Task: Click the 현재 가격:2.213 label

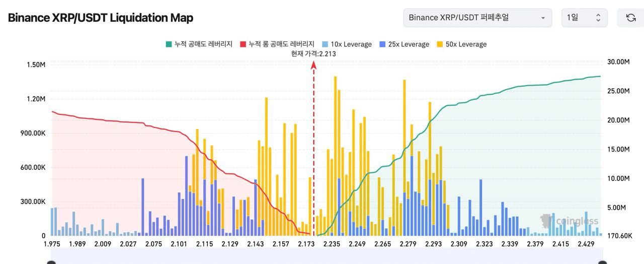Action: click(313, 54)
